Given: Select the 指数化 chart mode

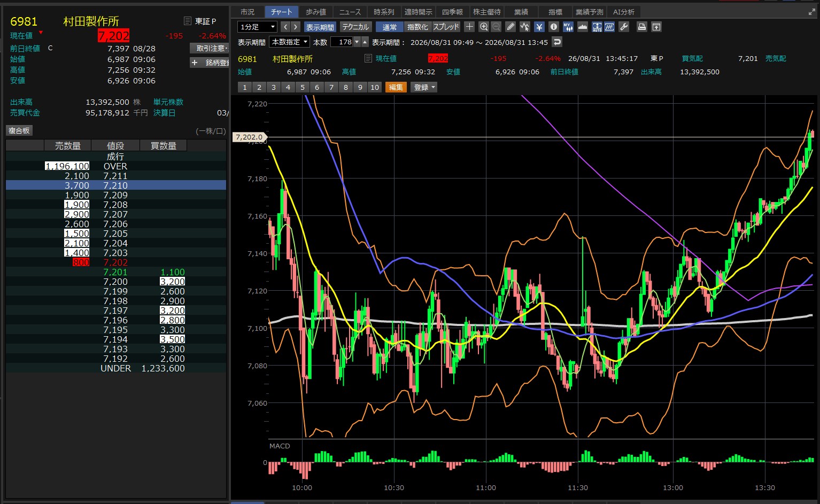Looking at the screenshot, I should tap(417, 27).
